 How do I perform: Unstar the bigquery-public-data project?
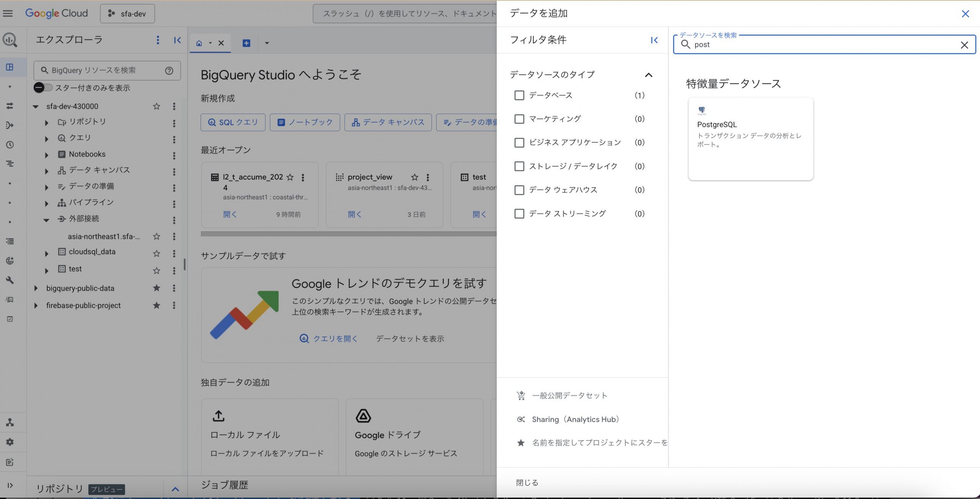coord(157,288)
